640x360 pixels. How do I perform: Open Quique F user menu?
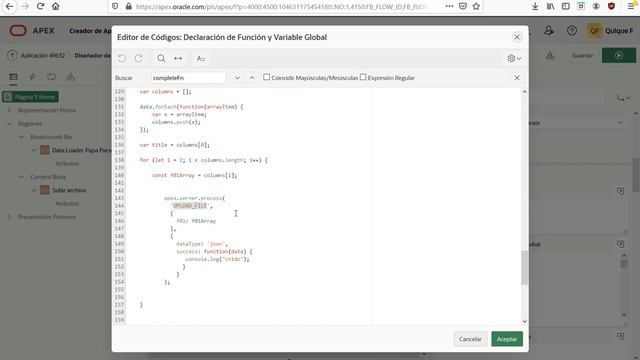(x=611, y=31)
